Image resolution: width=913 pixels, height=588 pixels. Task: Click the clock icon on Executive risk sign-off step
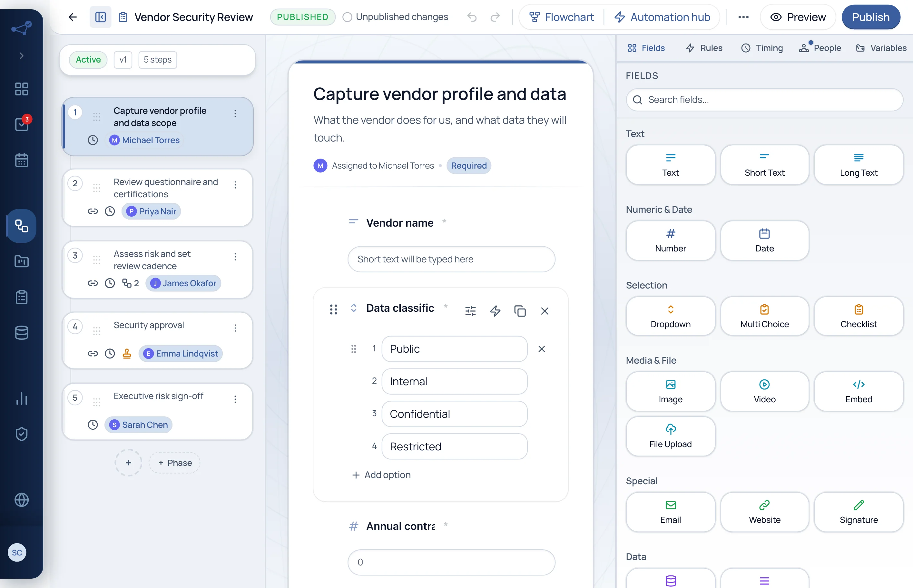pos(93,425)
